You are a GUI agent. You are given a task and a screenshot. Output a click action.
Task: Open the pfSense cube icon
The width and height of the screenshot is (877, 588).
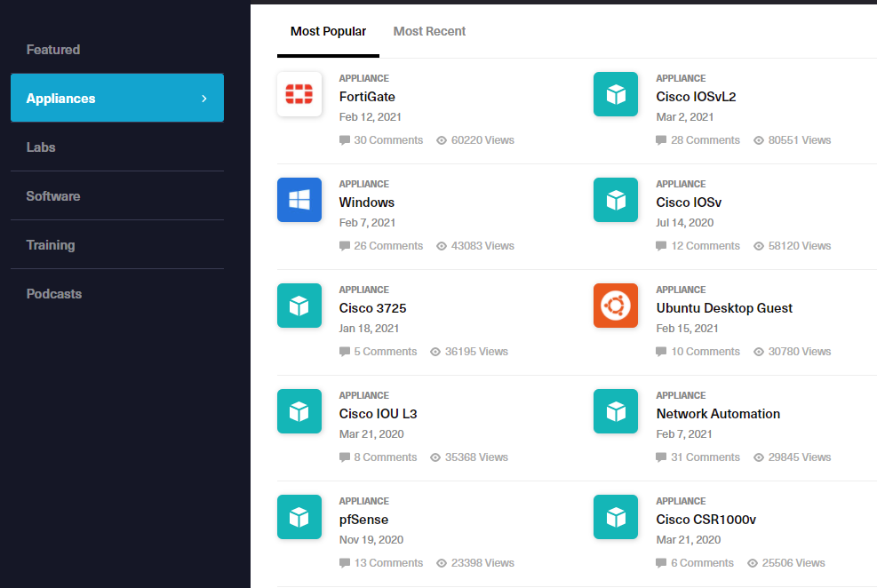coord(299,516)
